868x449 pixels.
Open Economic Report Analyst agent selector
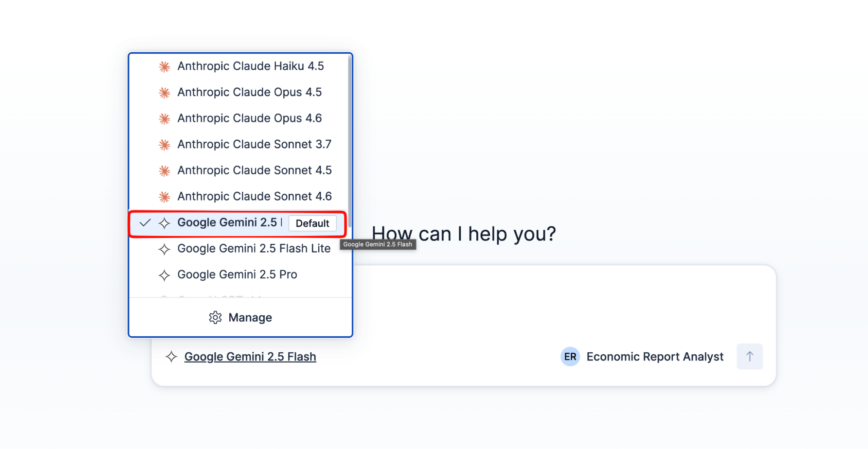642,357
